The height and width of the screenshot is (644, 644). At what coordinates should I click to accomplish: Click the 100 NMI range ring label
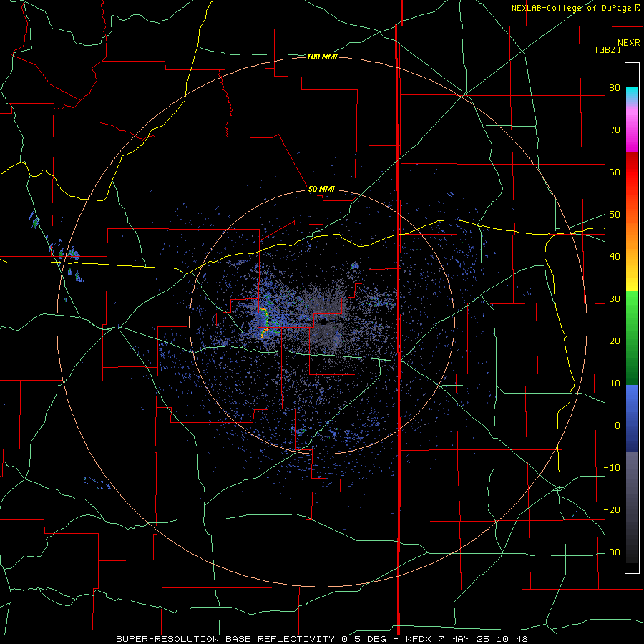coord(322,57)
